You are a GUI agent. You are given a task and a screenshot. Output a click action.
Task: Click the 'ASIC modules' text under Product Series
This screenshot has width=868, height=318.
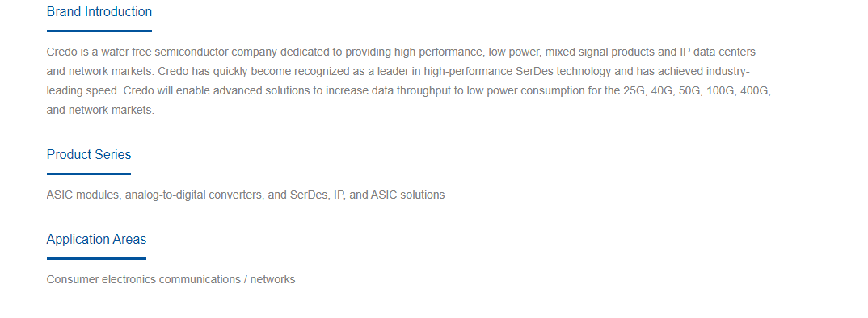point(83,195)
